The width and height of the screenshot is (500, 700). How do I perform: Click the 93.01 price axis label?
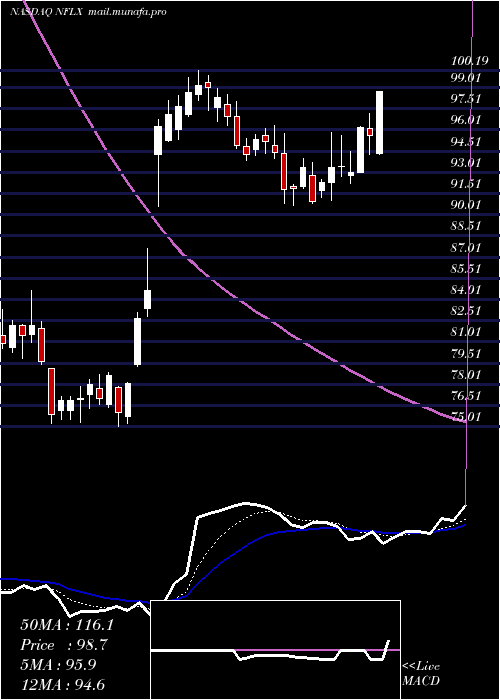pyautogui.click(x=467, y=163)
